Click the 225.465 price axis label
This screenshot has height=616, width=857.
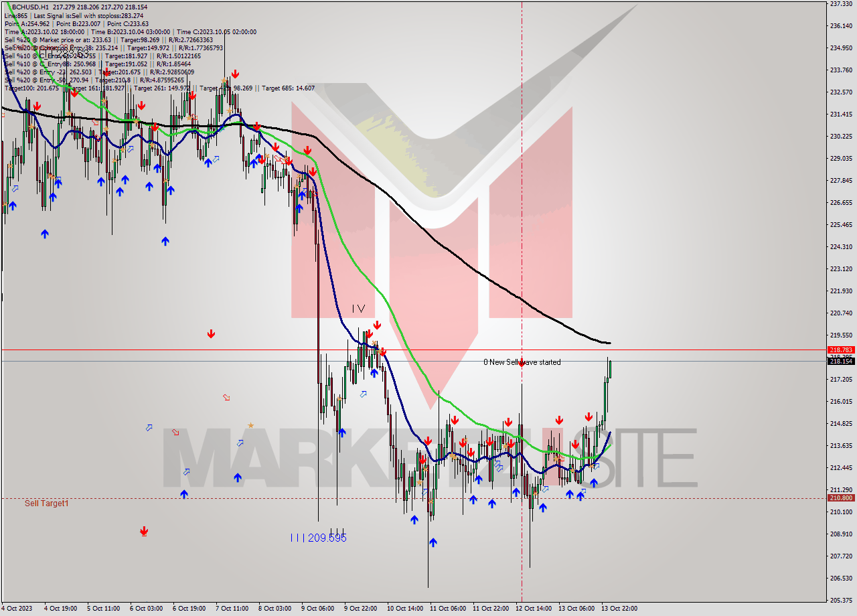[841, 225]
